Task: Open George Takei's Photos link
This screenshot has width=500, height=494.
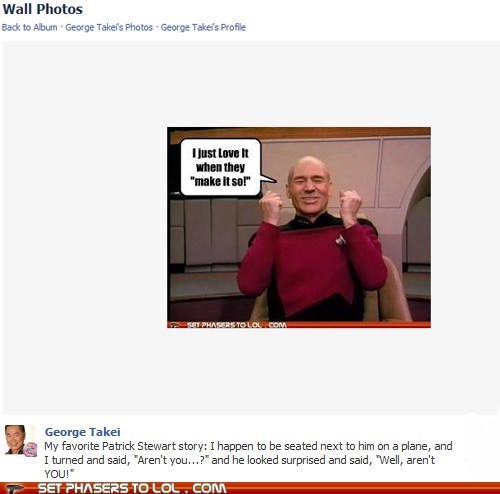Action: point(109,27)
